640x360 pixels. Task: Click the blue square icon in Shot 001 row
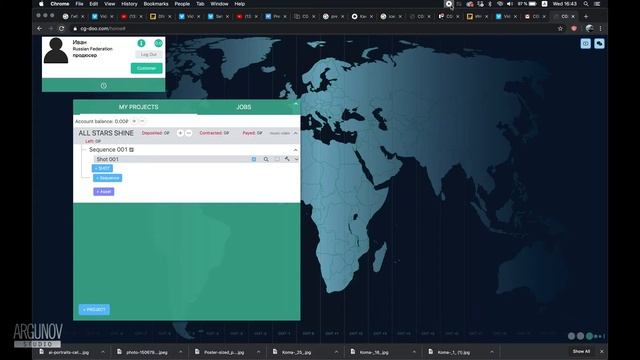point(254,159)
